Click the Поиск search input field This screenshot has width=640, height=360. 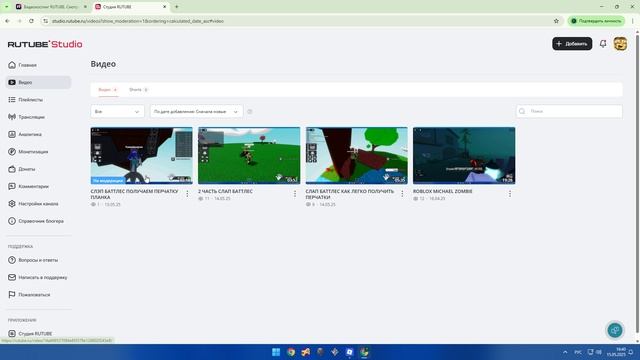[x=569, y=111]
